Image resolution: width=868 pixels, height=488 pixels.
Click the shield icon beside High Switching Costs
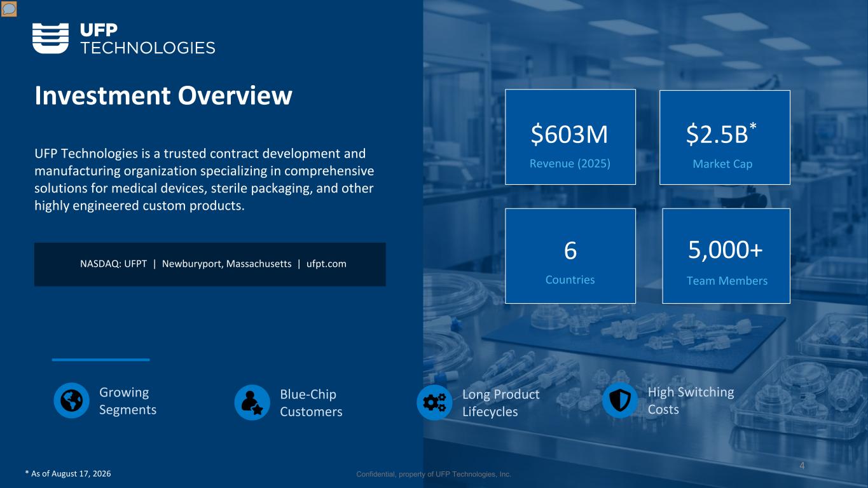620,400
